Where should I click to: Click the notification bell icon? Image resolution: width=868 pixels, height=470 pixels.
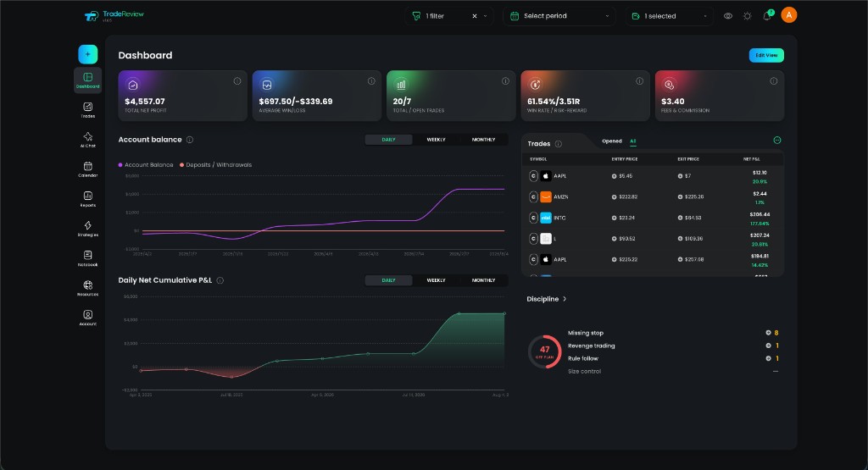(767, 15)
